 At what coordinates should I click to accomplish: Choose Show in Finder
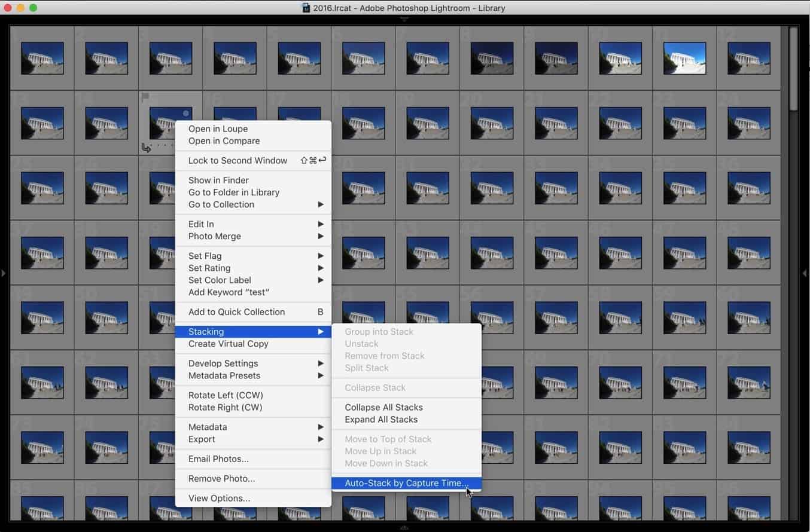coord(253,180)
